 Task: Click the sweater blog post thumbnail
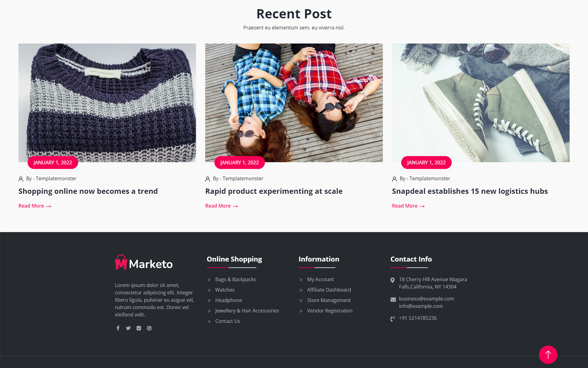[x=107, y=103]
